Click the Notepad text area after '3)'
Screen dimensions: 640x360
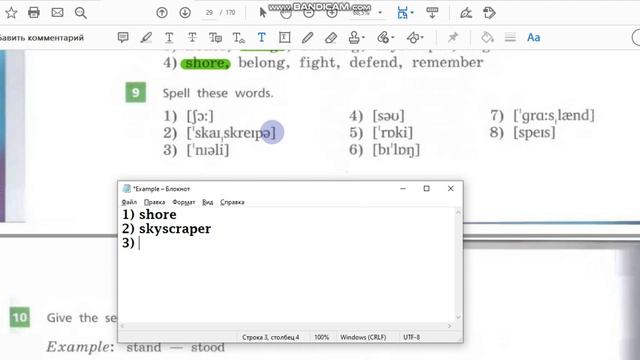pyautogui.click(x=141, y=243)
